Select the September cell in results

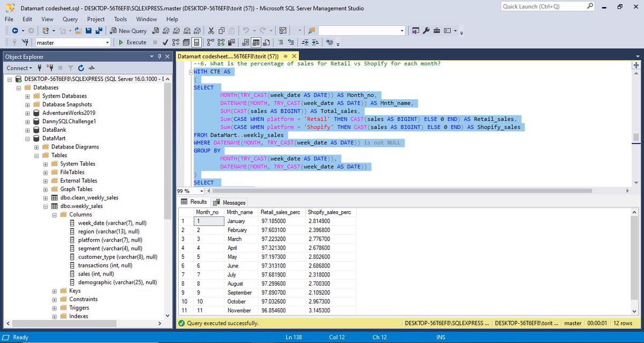pos(241,293)
